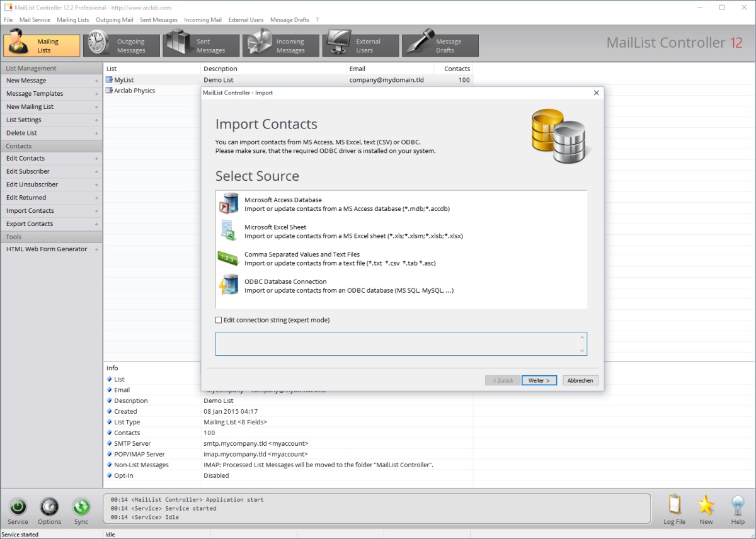The width and height of the screenshot is (756, 539).
Task: Open the Mail Service menu
Action: coord(35,20)
